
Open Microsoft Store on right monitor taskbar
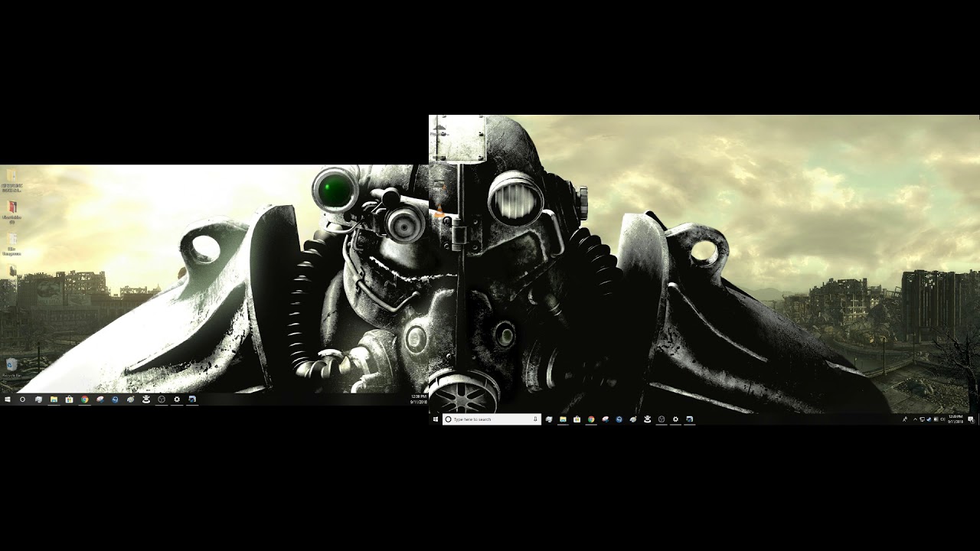click(x=577, y=419)
